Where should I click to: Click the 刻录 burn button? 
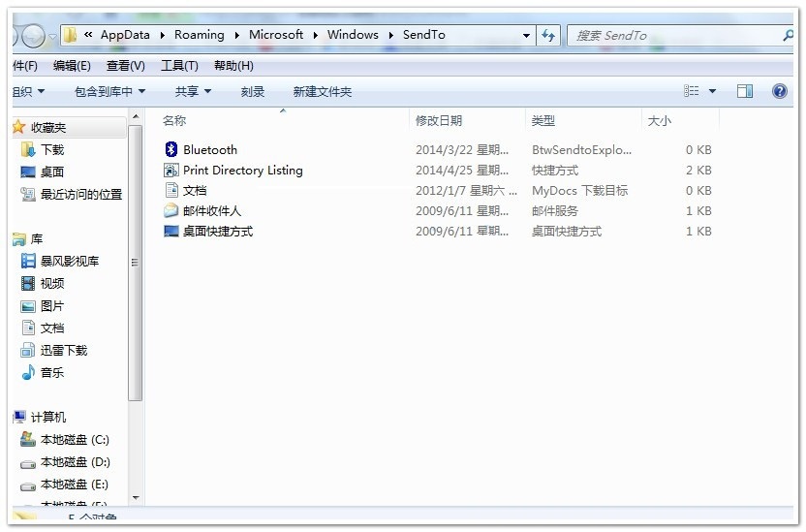(253, 92)
